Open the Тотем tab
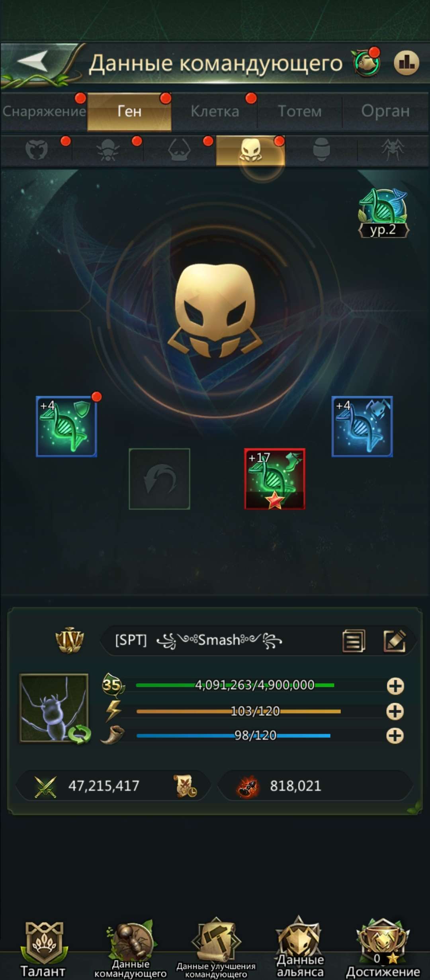This screenshot has height=980, width=430. point(300,111)
